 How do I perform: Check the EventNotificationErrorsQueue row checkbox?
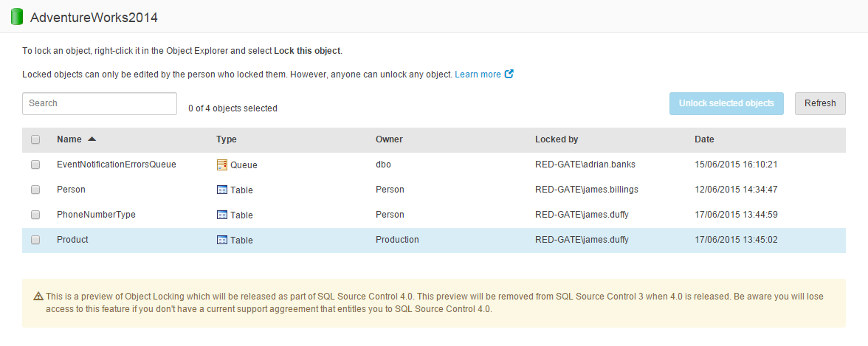coord(35,165)
